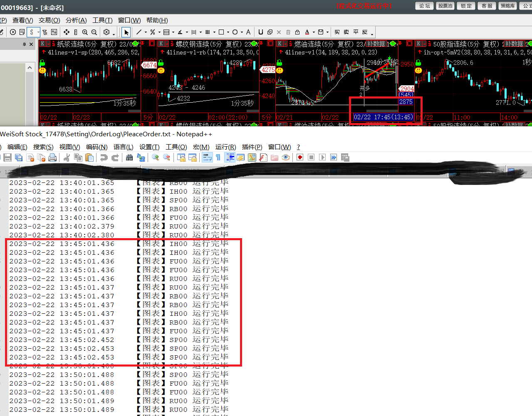Viewport: 532px width, 416px height.
Task: Choose the text annotation A tool
Action: click(x=248, y=32)
